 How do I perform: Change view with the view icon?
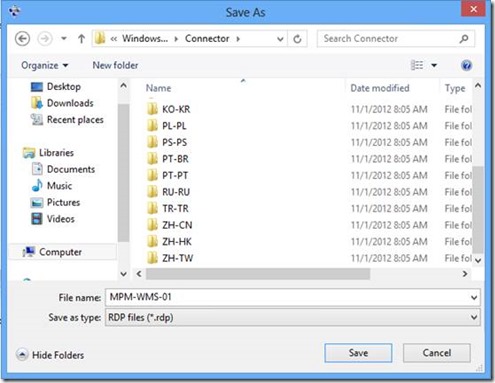click(417, 65)
